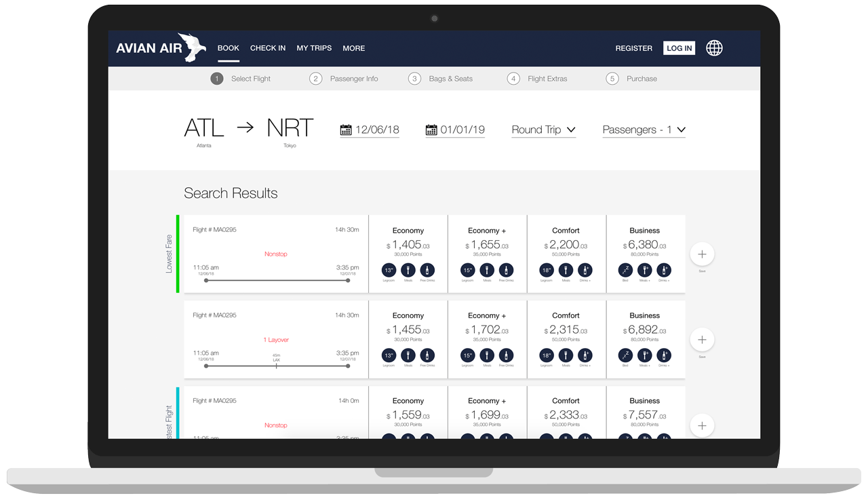Image resolution: width=868 pixels, height=502 pixels.
Task: Choose the $2,200 Comfort fare card
Action: click(566, 254)
